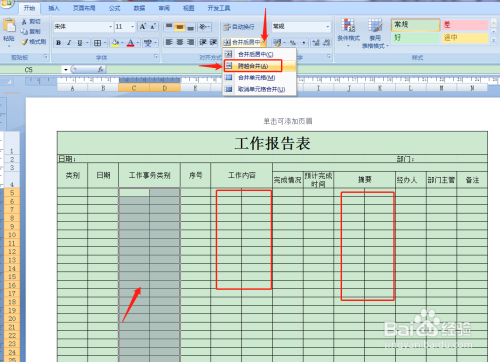
Task: Open the fill color dropdown arrow
Action: click(x=122, y=43)
